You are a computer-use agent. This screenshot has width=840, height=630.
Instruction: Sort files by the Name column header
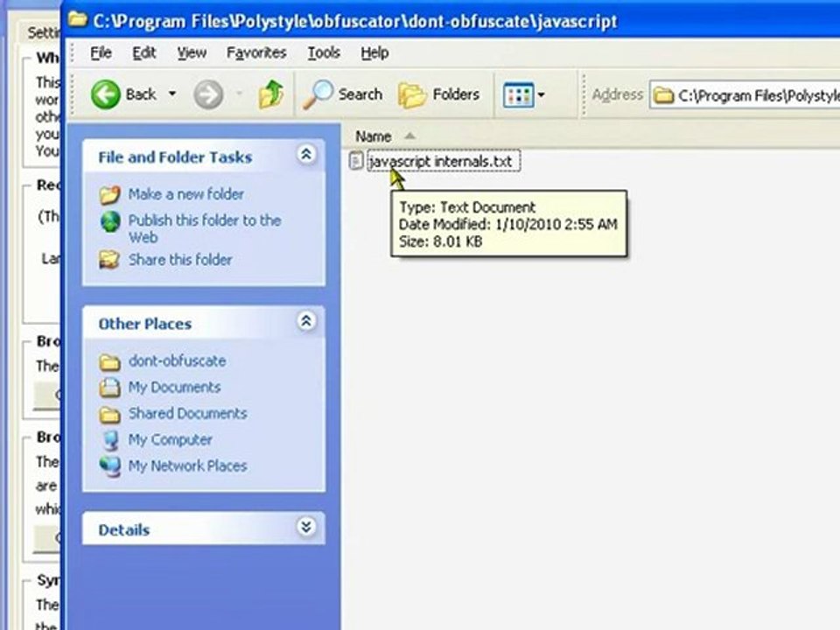click(x=374, y=136)
